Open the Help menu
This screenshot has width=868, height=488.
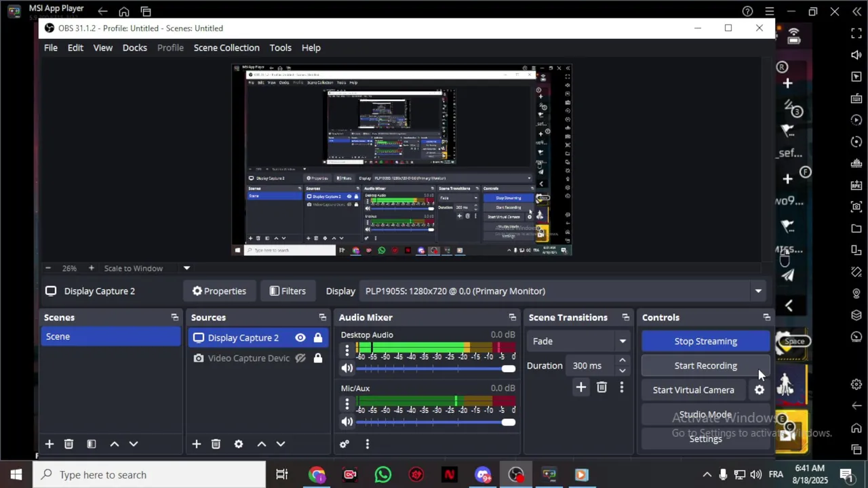click(311, 47)
